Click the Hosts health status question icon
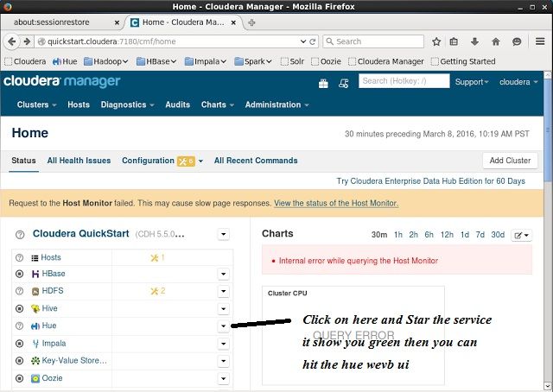553x392 pixels. [x=19, y=257]
